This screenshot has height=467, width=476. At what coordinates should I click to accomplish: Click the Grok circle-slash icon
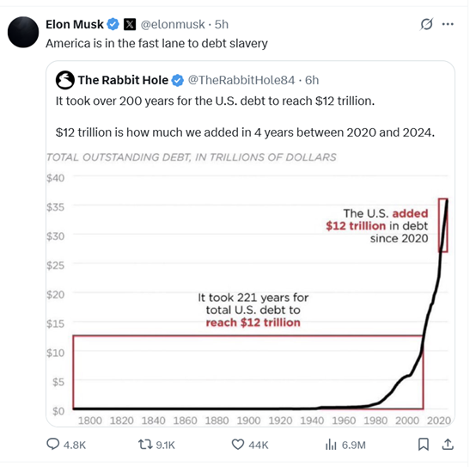[x=426, y=24]
